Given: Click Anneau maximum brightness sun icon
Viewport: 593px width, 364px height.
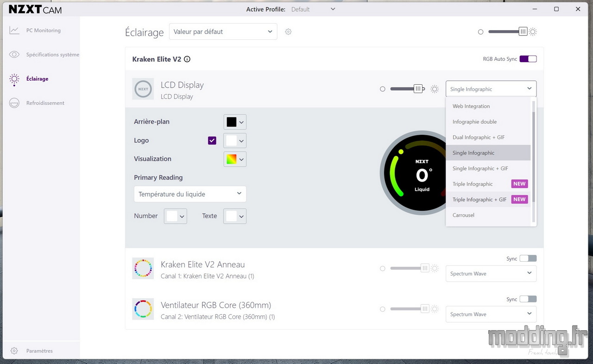Looking at the screenshot, I should click(435, 268).
